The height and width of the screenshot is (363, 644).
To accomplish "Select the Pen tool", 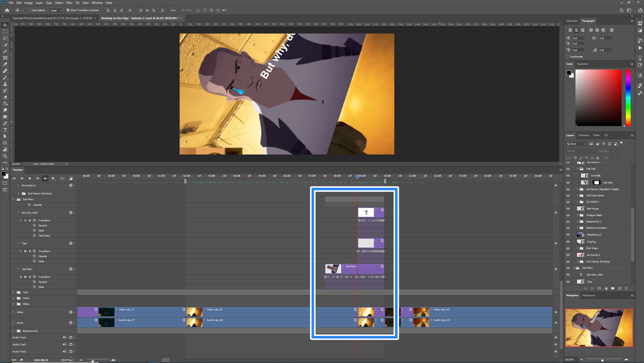I will click(5, 123).
